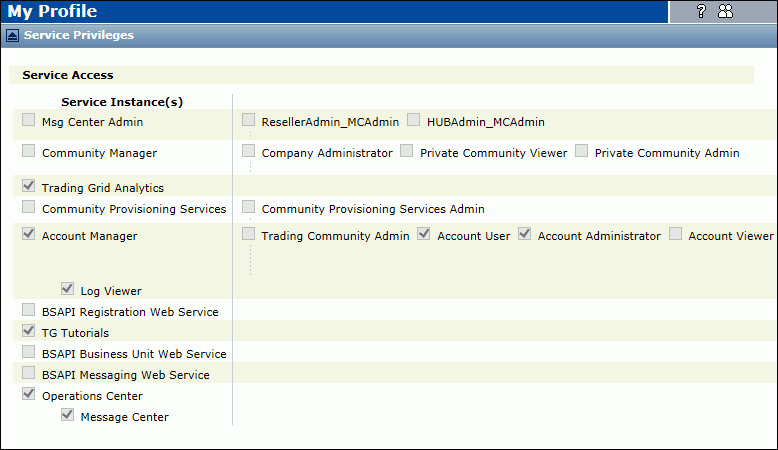Enable BSAPI Registration Web Service checkbox
The image size is (778, 450).
coord(29,311)
